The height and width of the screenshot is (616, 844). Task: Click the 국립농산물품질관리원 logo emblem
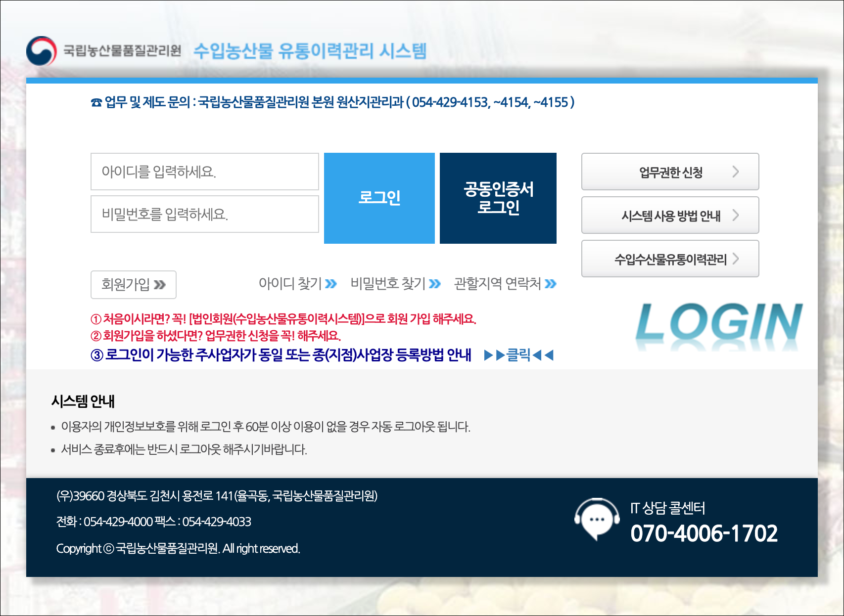pyautogui.click(x=42, y=51)
